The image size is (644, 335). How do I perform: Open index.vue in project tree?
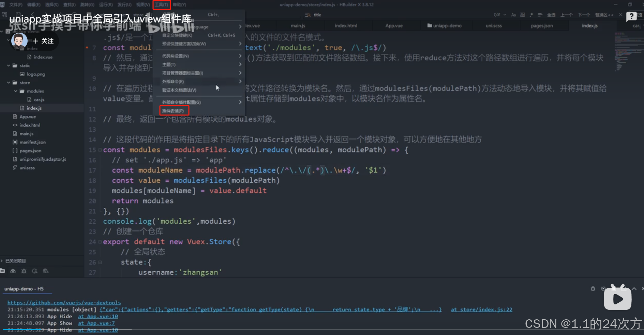tap(43, 57)
